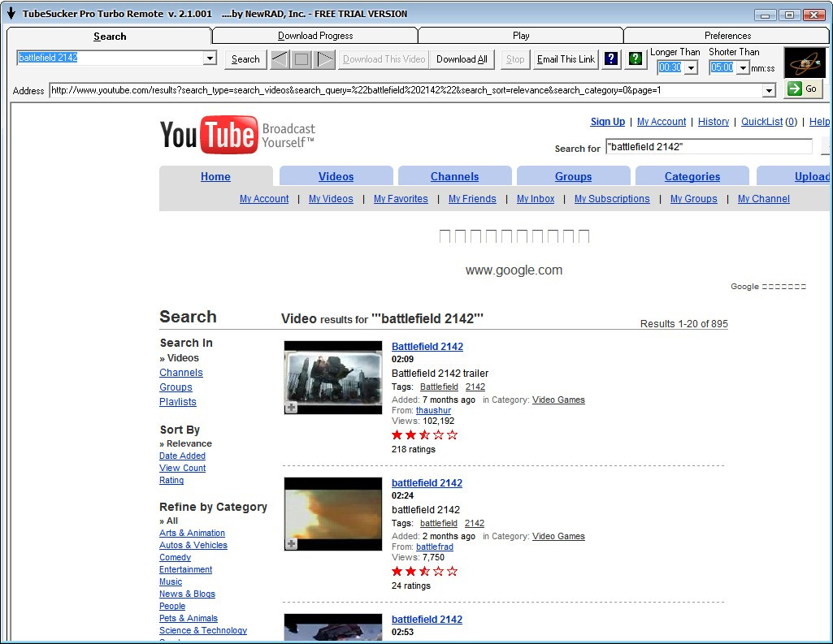Sort results by View Count

point(182,468)
